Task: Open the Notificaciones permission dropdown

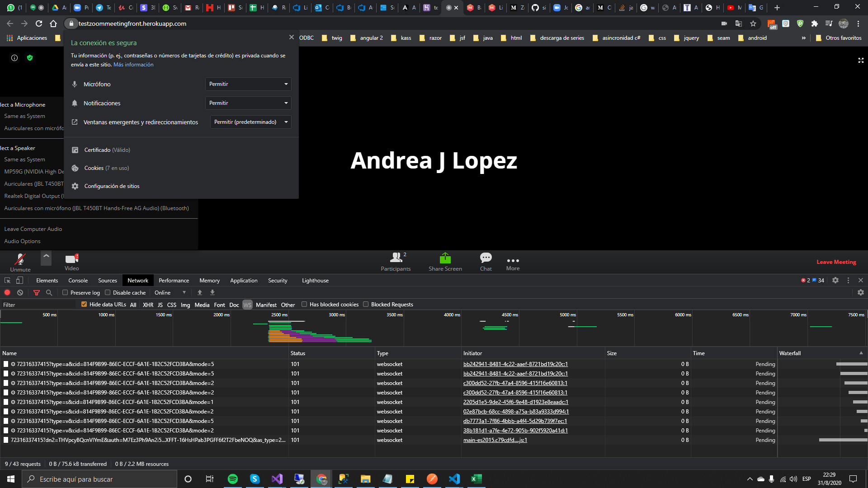Action: click(x=248, y=103)
